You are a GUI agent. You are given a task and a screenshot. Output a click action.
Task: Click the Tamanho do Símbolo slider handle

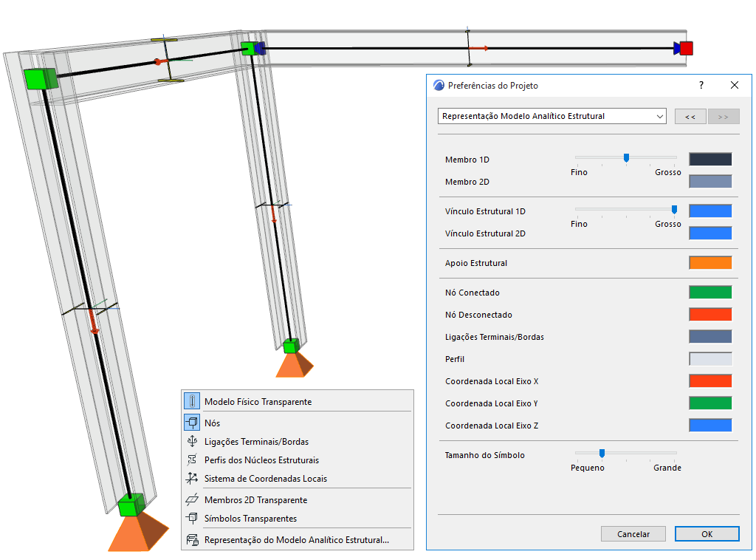602,453
